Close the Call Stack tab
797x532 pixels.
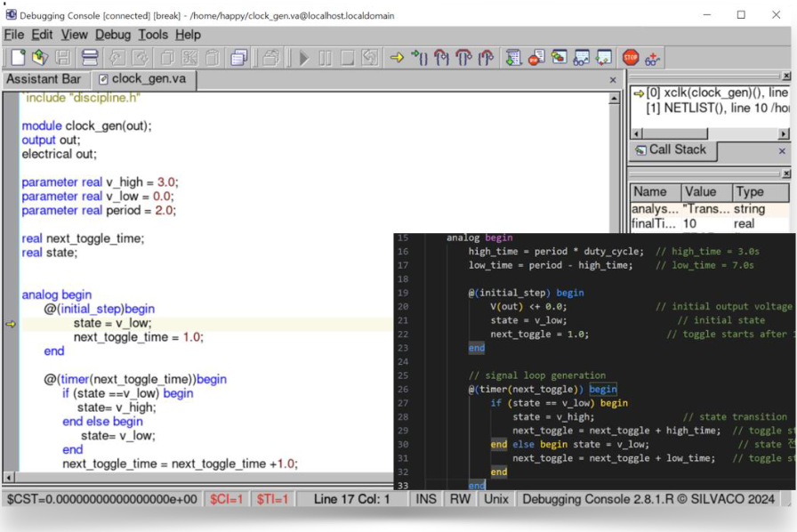pyautogui.click(x=782, y=151)
